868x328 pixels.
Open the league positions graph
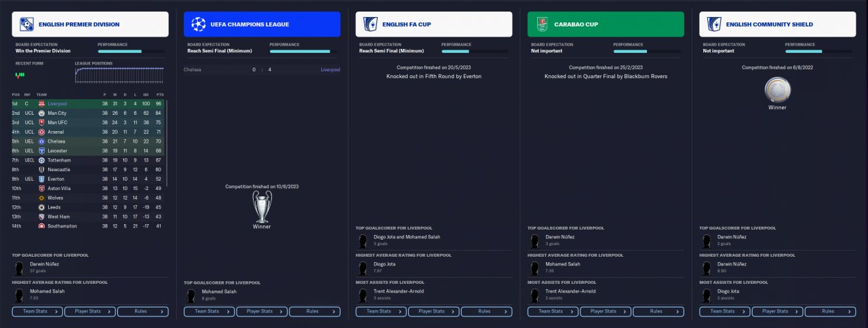click(x=121, y=75)
